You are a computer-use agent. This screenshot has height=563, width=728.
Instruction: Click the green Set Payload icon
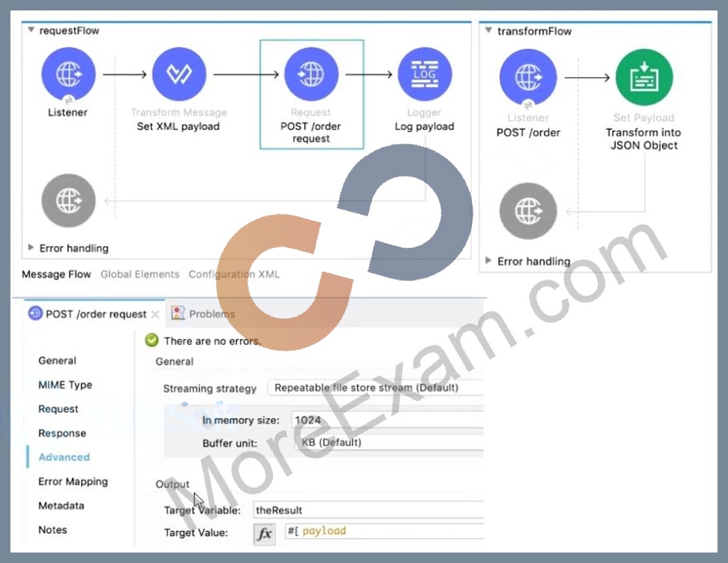(644, 78)
